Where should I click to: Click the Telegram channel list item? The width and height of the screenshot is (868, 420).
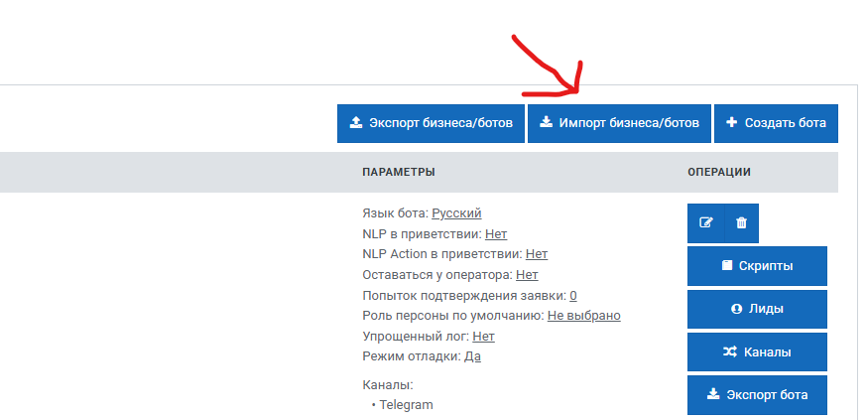point(407,404)
